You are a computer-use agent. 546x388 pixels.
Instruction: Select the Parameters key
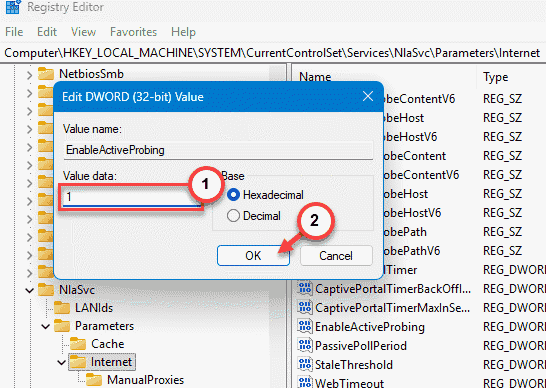click(x=104, y=326)
